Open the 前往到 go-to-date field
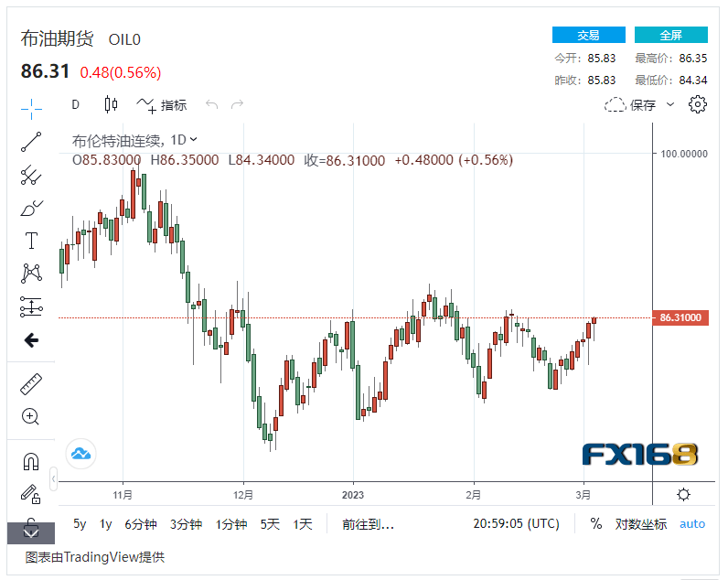728x580 pixels. click(x=368, y=524)
